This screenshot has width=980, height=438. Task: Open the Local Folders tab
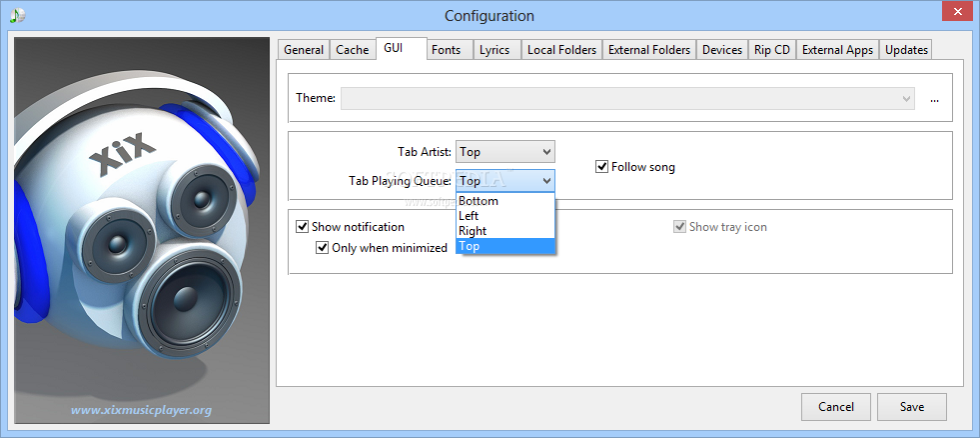(x=561, y=50)
